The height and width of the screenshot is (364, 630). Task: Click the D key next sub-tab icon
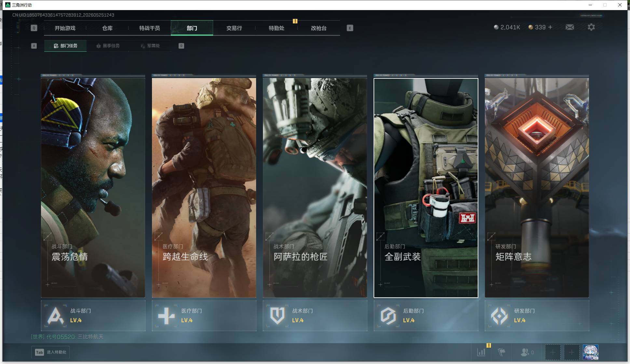click(181, 46)
